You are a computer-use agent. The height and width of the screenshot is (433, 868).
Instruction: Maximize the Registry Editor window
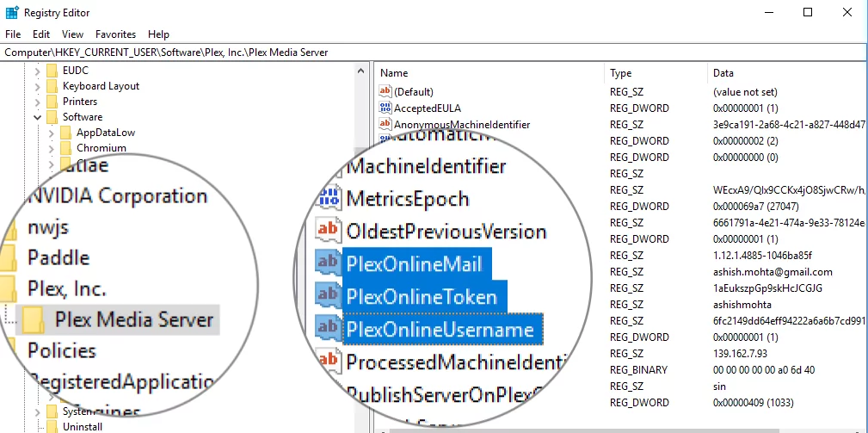tap(808, 12)
